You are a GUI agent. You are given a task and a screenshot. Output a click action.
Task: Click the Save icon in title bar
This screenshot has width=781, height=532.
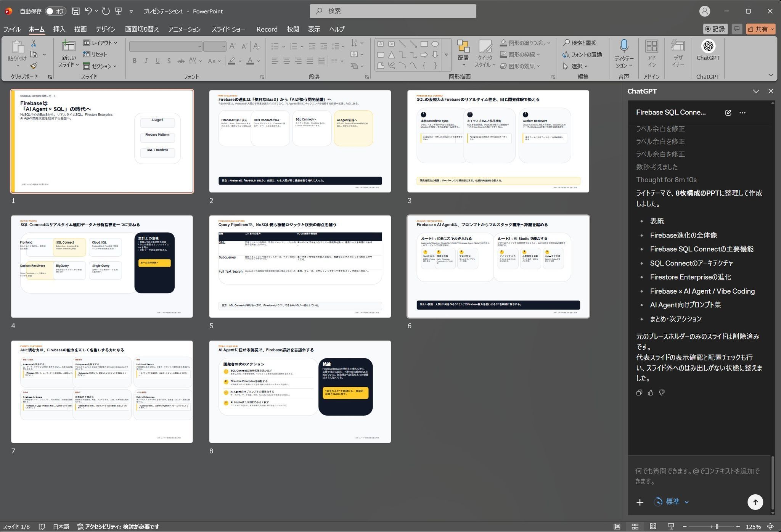click(76, 11)
